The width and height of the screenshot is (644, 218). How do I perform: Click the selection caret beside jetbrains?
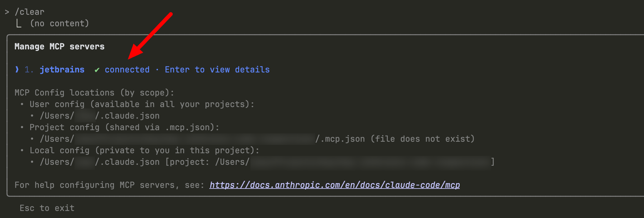click(17, 69)
